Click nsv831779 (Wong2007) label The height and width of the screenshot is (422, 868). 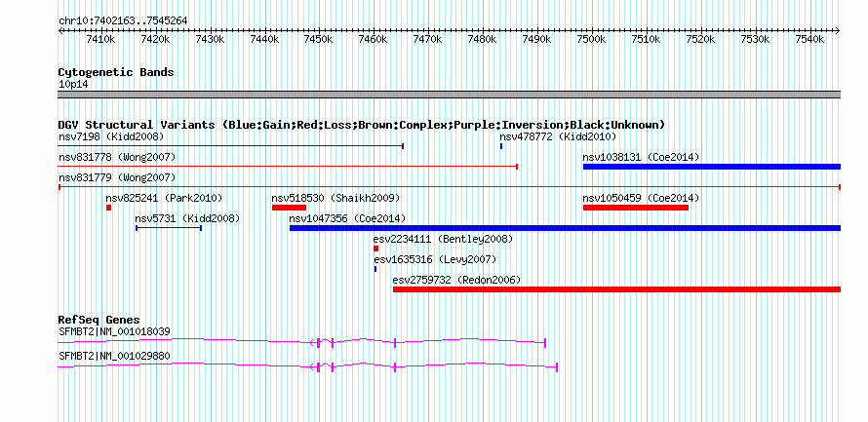tap(117, 177)
